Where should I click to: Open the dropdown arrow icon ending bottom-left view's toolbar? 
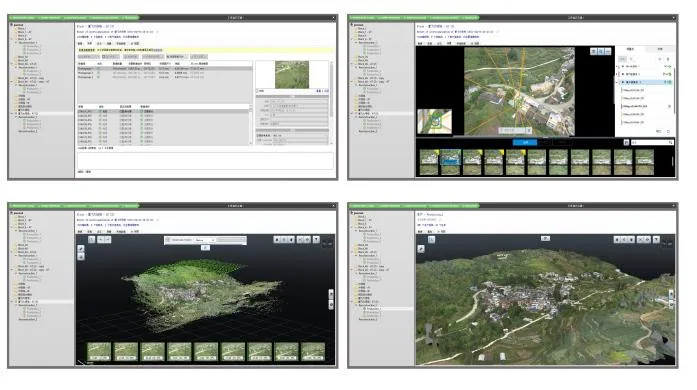tap(316, 239)
